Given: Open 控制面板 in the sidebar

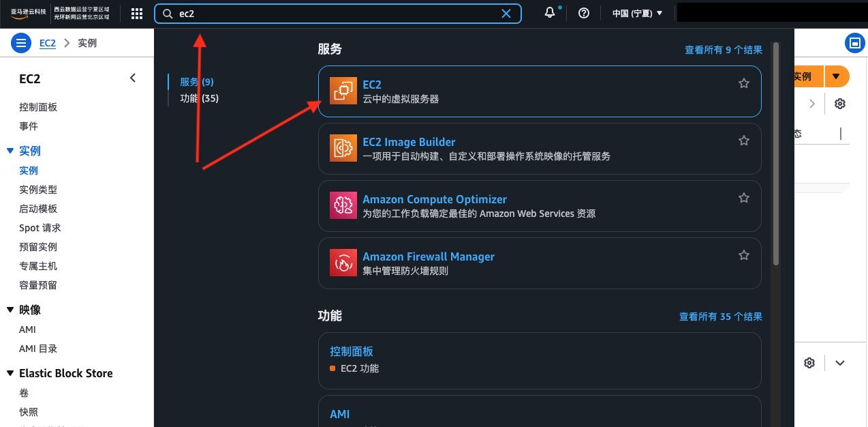Looking at the screenshot, I should point(38,107).
